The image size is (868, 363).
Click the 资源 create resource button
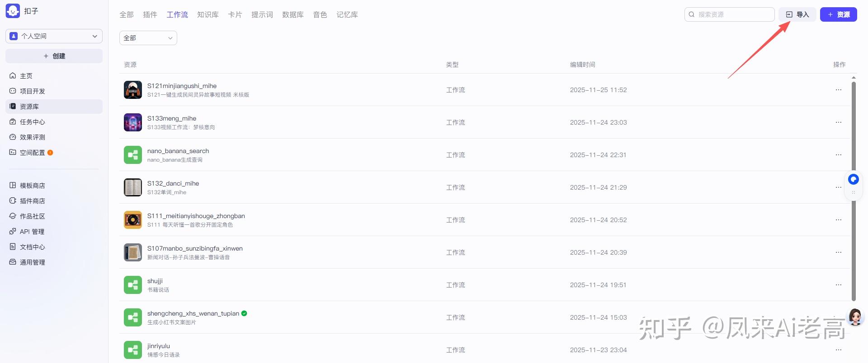click(838, 14)
